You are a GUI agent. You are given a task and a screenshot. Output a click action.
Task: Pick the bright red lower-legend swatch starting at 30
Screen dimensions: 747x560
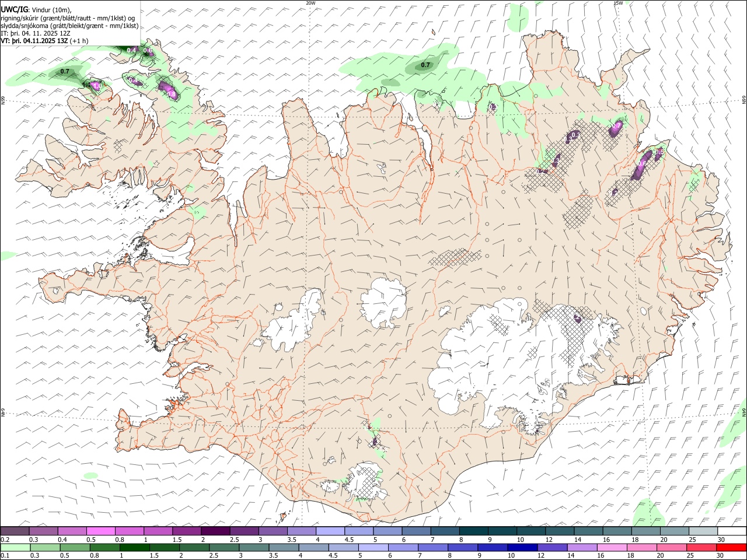tap(731, 548)
